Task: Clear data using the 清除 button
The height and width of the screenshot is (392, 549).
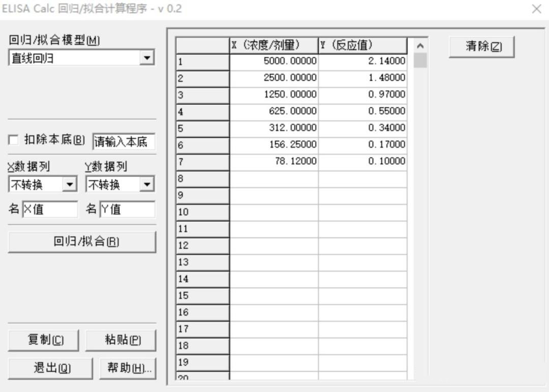Action: click(x=481, y=47)
